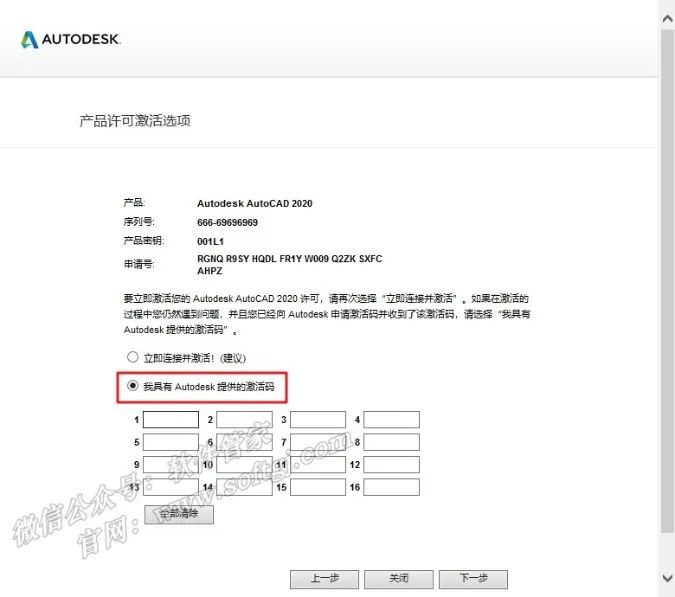Focus activation code field 16
Viewport: 675px width, 597px height.
[391, 487]
